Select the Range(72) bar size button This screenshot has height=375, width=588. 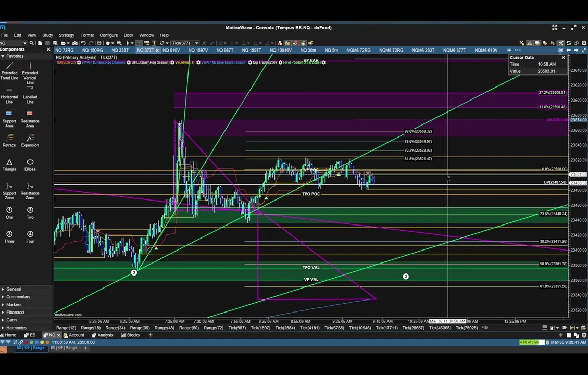click(214, 328)
